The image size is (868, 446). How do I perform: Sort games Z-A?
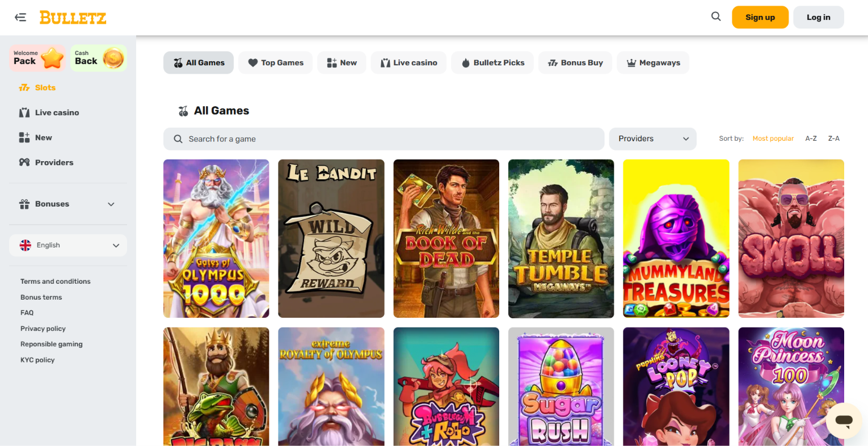point(834,138)
